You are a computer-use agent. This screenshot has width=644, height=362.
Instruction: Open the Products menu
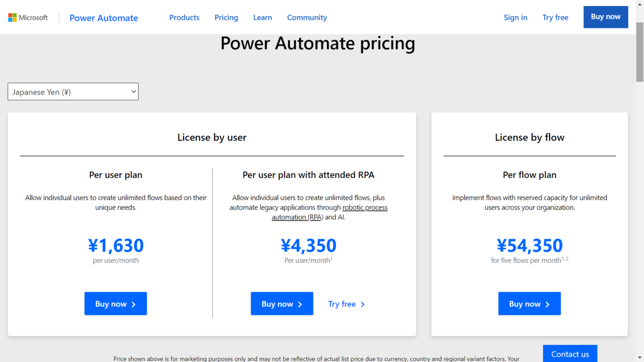click(x=184, y=18)
